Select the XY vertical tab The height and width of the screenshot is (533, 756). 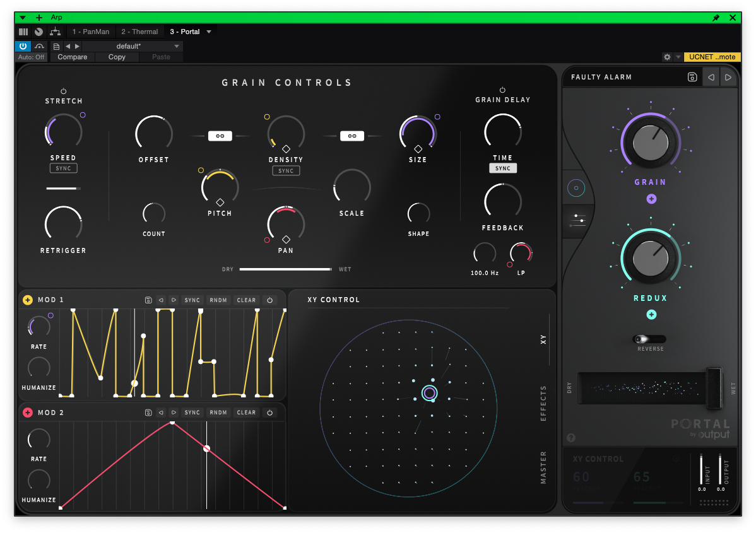pos(543,339)
